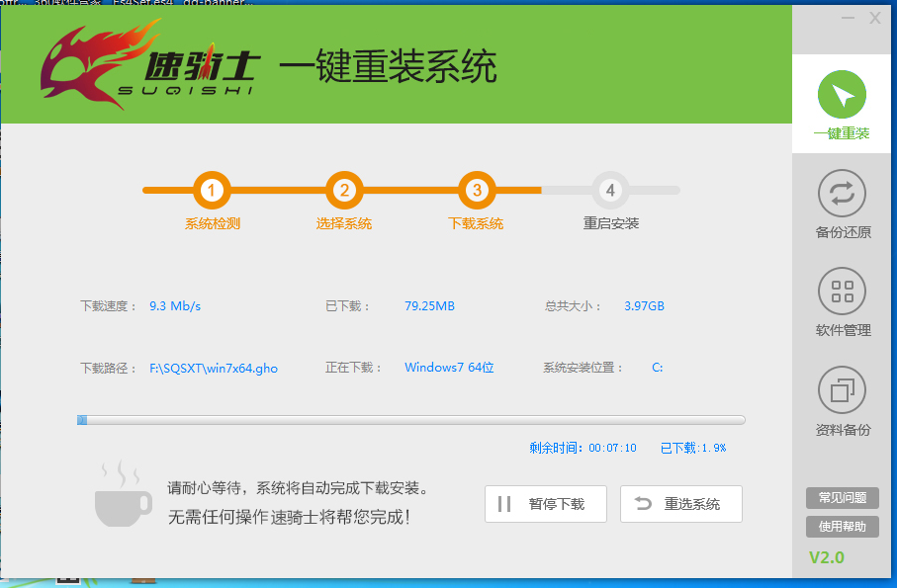Image resolution: width=897 pixels, height=588 pixels.
Task: Click the taskbar icon at bottom left
Action: [x=66, y=582]
